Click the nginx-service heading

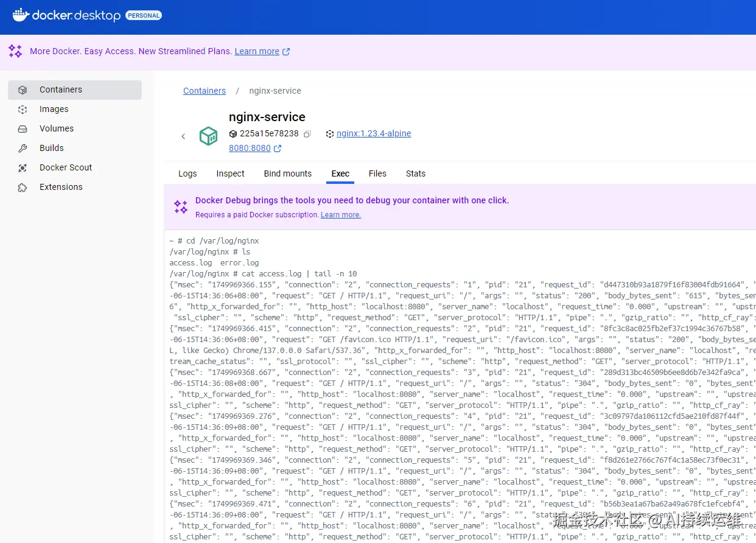[267, 117]
